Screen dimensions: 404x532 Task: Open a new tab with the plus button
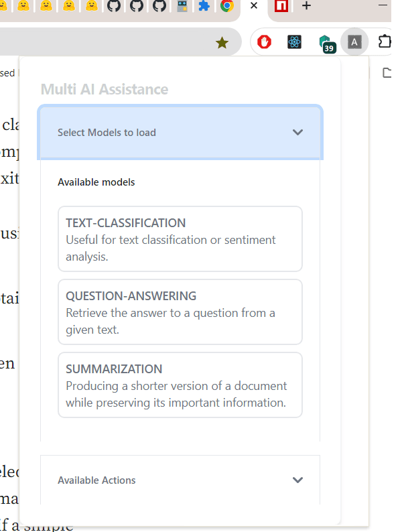(x=306, y=6)
